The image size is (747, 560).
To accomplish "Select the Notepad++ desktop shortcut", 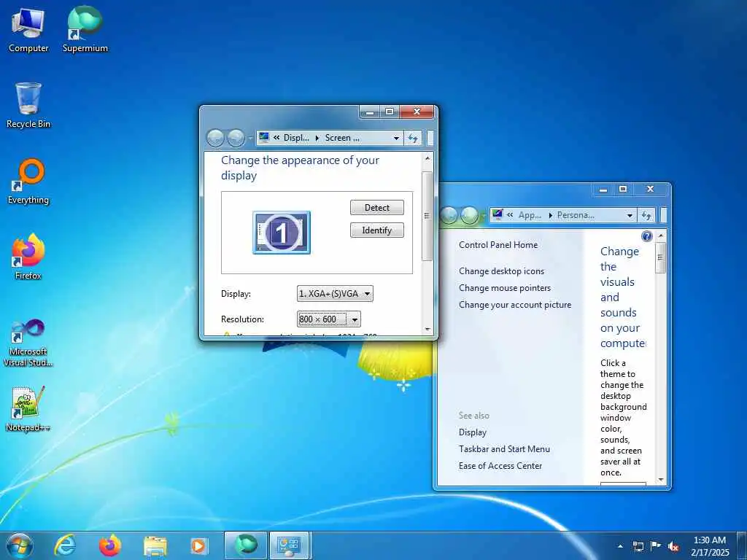I will coord(28,408).
